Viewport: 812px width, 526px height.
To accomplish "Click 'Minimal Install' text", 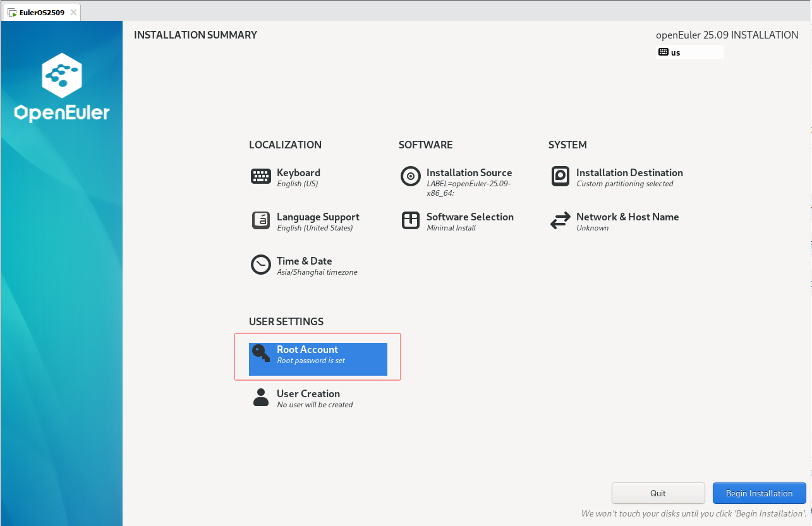I will pyautogui.click(x=451, y=228).
